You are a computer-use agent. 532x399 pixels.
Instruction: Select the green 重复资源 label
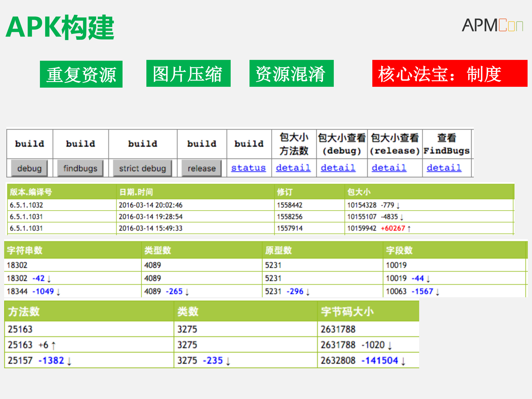pos(81,74)
